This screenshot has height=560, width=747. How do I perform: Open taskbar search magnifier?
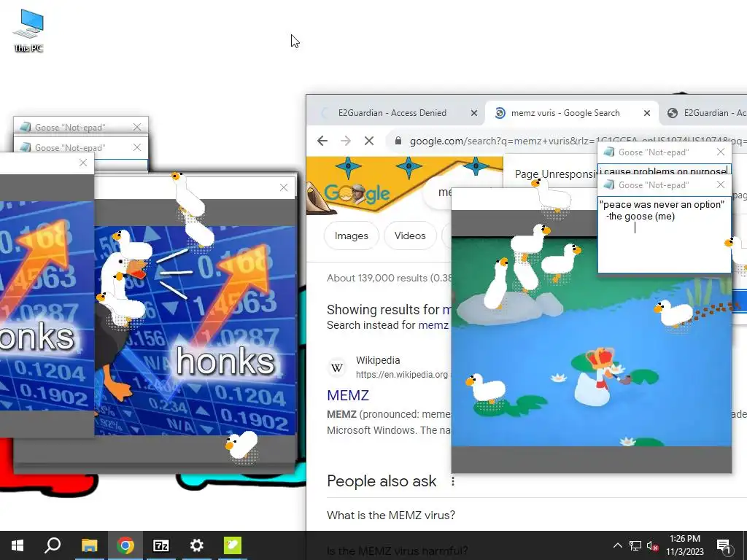click(x=53, y=545)
